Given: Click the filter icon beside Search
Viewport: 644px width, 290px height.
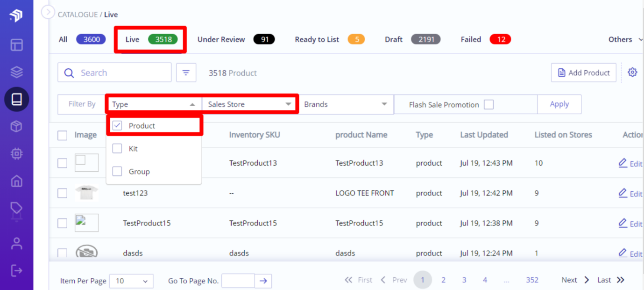Looking at the screenshot, I should 186,72.
